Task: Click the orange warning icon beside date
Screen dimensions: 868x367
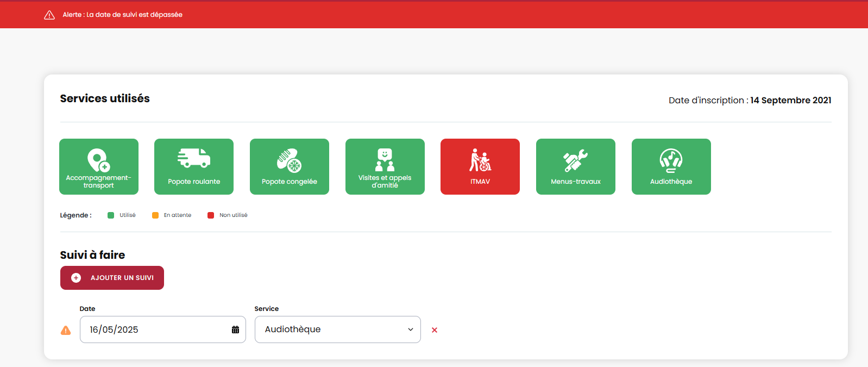Action: (x=66, y=330)
